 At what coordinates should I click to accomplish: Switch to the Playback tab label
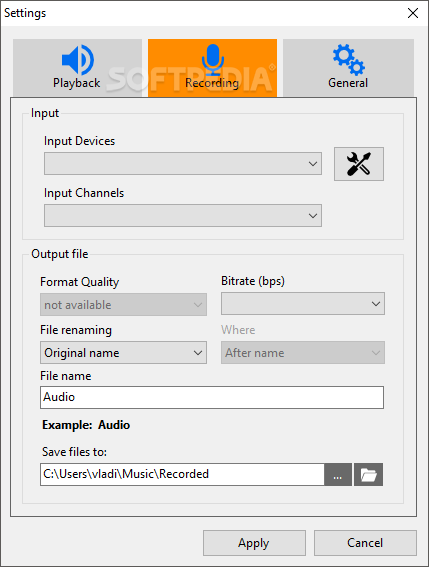coord(77,83)
